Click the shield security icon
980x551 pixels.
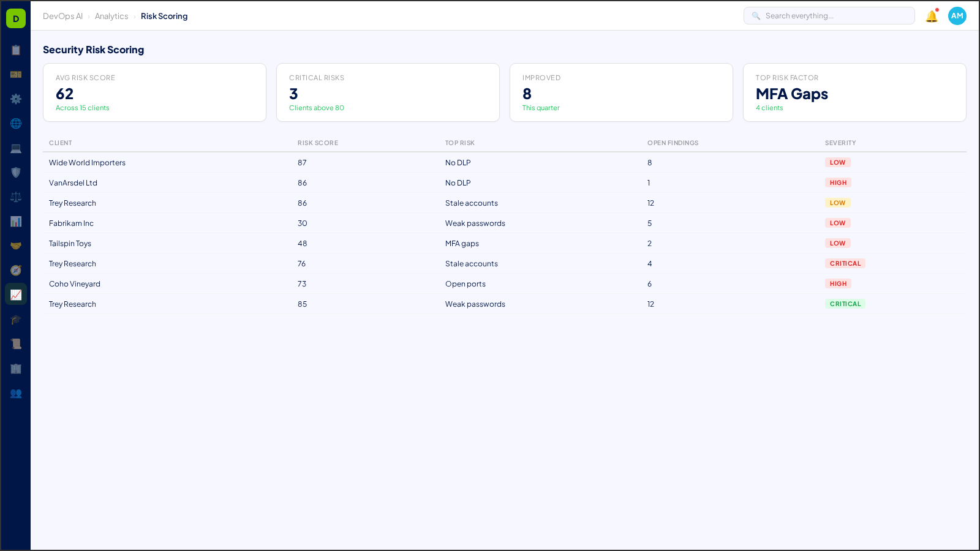click(15, 172)
